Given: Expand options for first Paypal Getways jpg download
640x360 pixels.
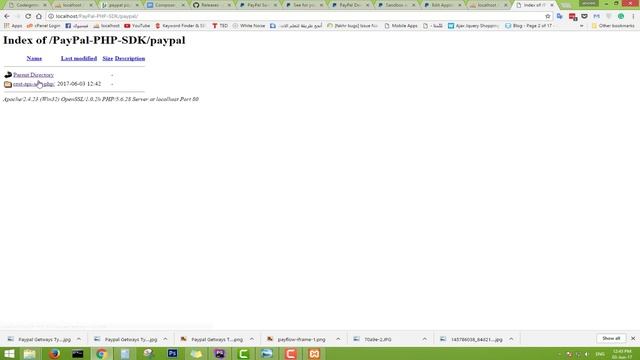Looking at the screenshot, I should pos(79,339).
